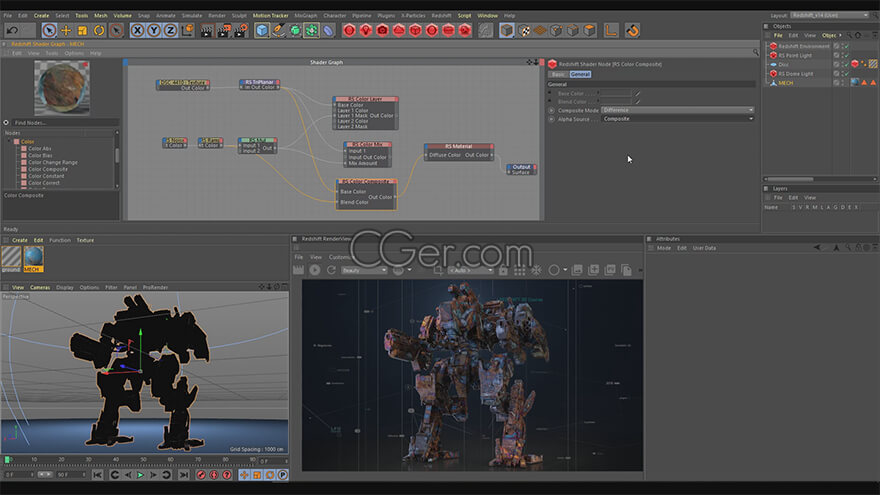Viewport: 880px width, 495px height.
Task: Toggle the coordinate system icon
Action: [x=187, y=30]
